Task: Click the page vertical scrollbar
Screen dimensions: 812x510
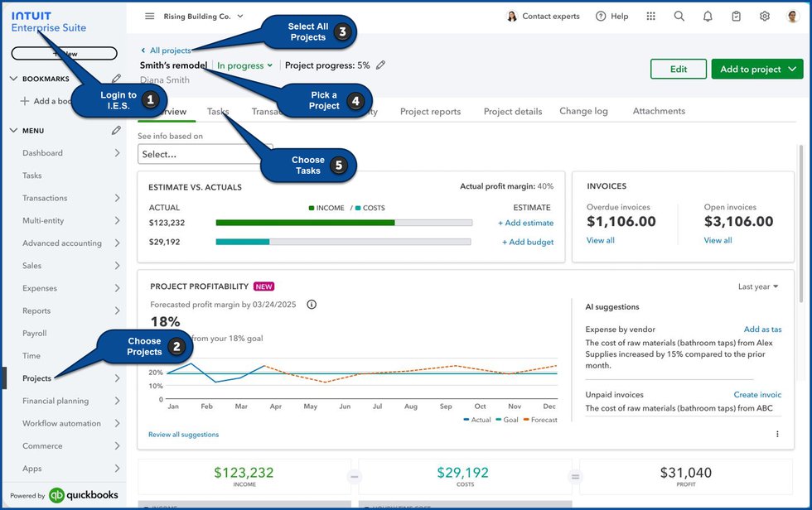Action: point(801,223)
